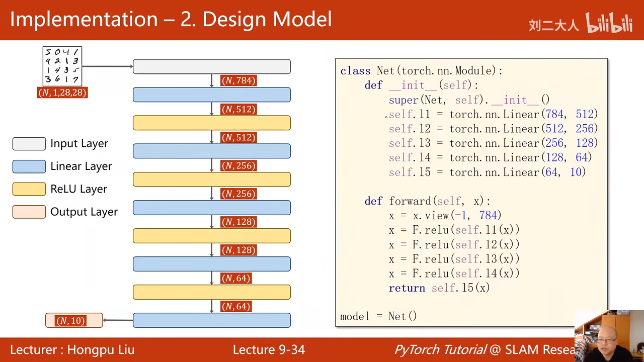Image resolution: width=644 pixels, height=362 pixels.
Task: Click the x.view(-1, 784) code line
Action: [x=445, y=216]
